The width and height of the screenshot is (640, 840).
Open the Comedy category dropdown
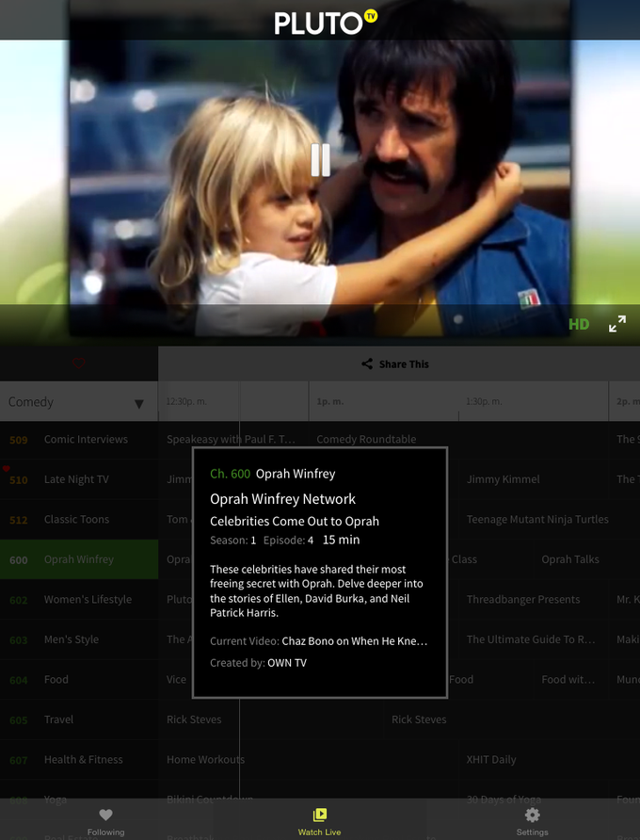[x=79, y=402]
